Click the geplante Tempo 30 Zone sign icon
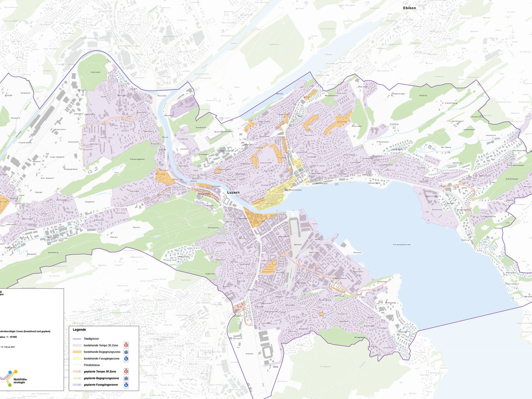Viewport: 532px width, 399px height. [126, 371]
